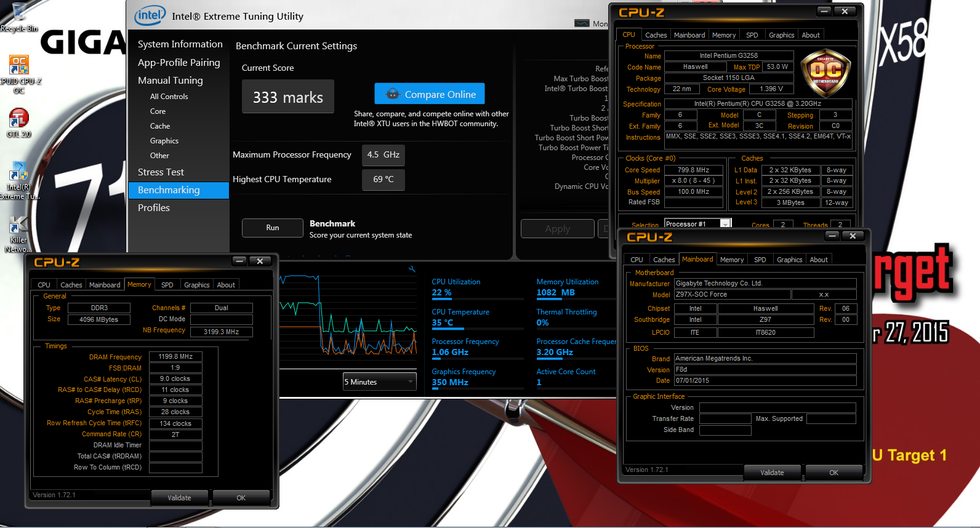The image size is (980, 528).
Task: Open Profiles in XTU sidebar
Action: [x=153, y=208]
